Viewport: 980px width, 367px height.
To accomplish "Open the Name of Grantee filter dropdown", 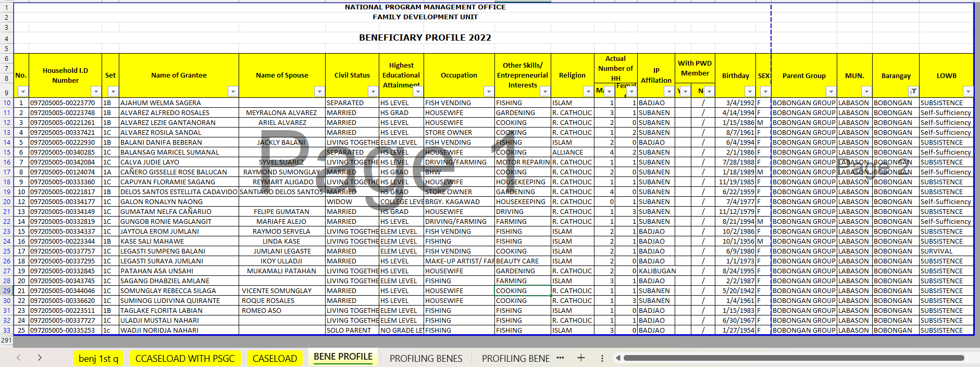I will click(233, 92).
